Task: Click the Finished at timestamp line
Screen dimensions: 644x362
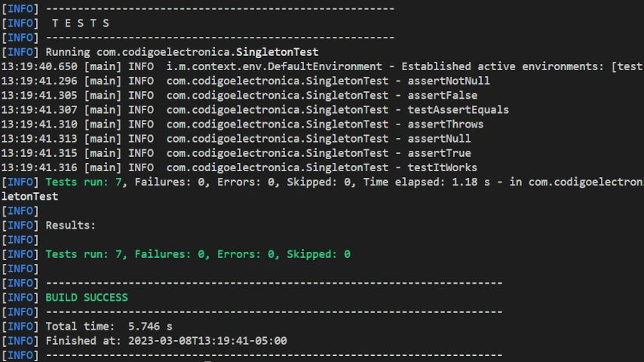Action: [x=167, y=341]
